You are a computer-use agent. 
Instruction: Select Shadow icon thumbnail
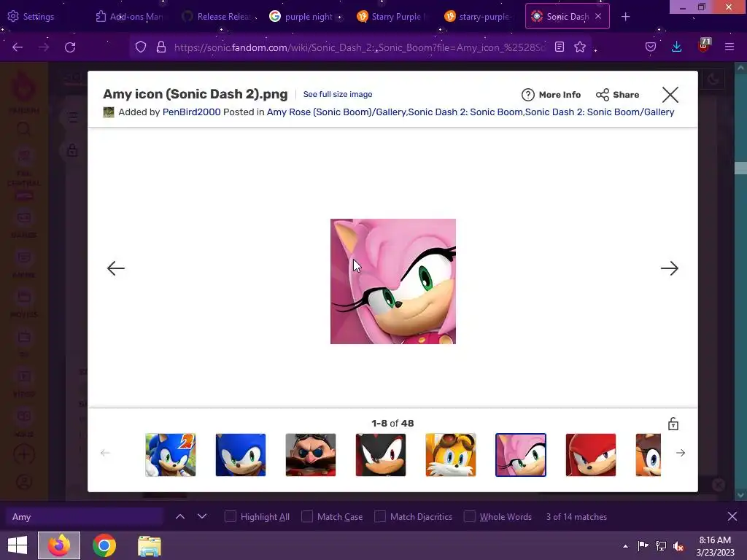coord(381,455)
